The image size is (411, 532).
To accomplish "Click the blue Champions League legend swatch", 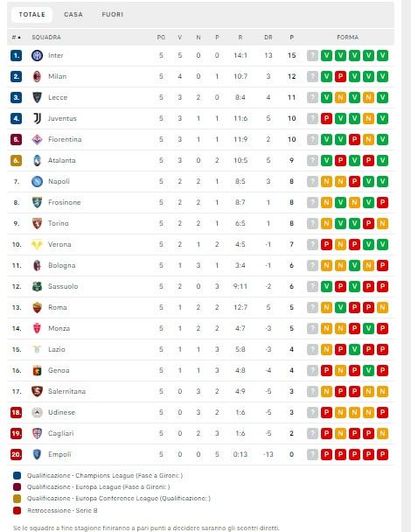I will tap(17, 476).
